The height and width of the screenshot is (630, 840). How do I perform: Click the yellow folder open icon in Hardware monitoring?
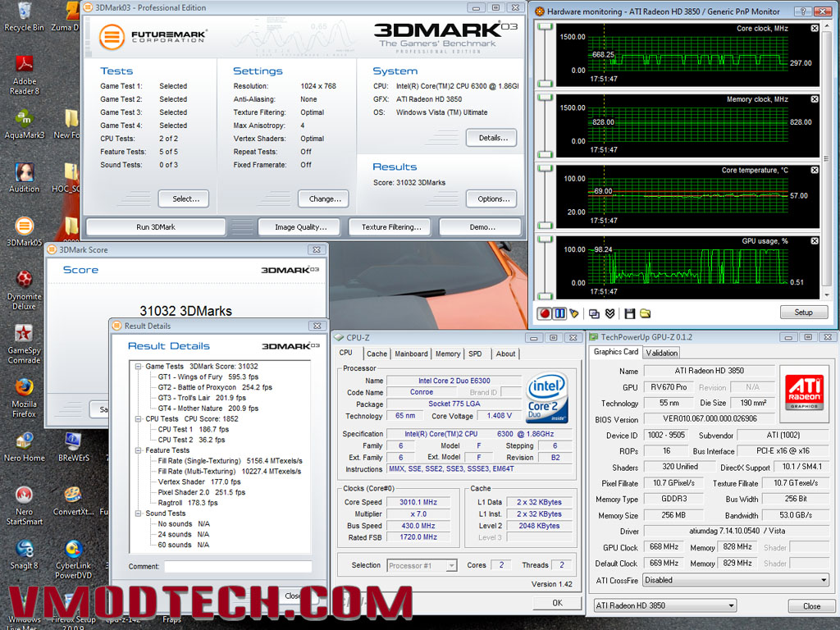coord(645,313)
